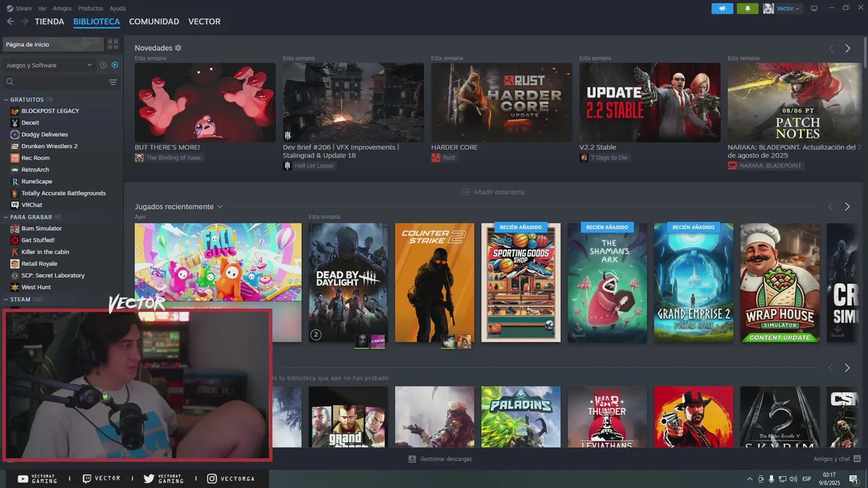Open the Counter-Strike 2 game card

(435, 283)
